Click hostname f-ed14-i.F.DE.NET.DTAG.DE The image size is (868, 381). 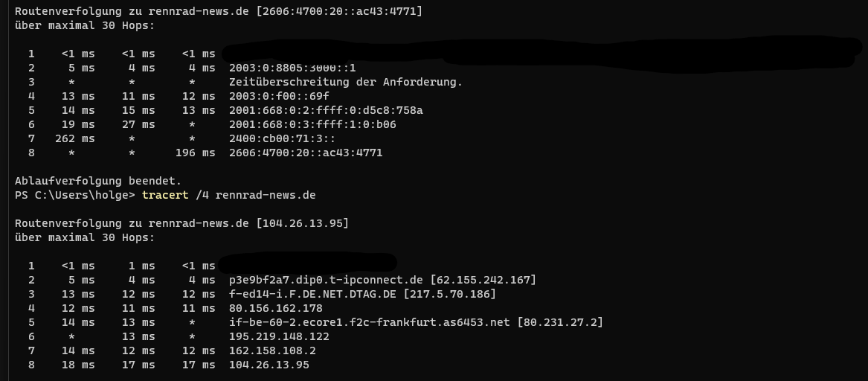pos(312,294)
